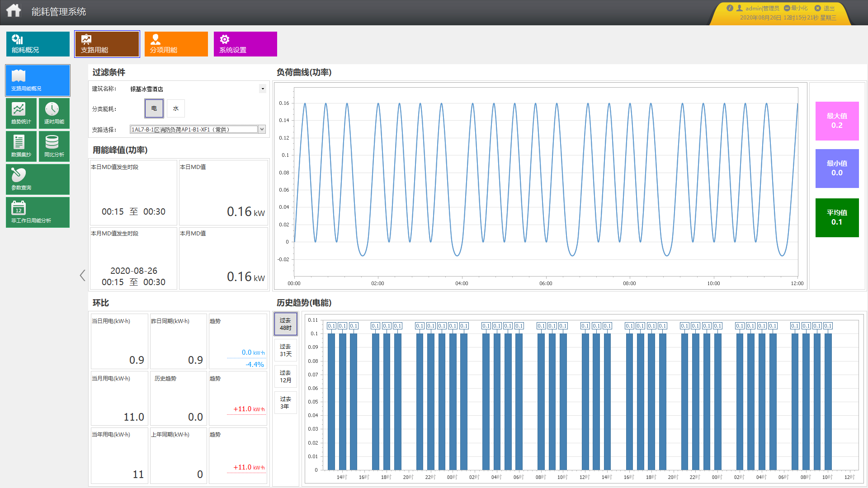The width and height of the screenshot is (868, 488).
Task: Click 退出 logout link
Action: [825, 8]
